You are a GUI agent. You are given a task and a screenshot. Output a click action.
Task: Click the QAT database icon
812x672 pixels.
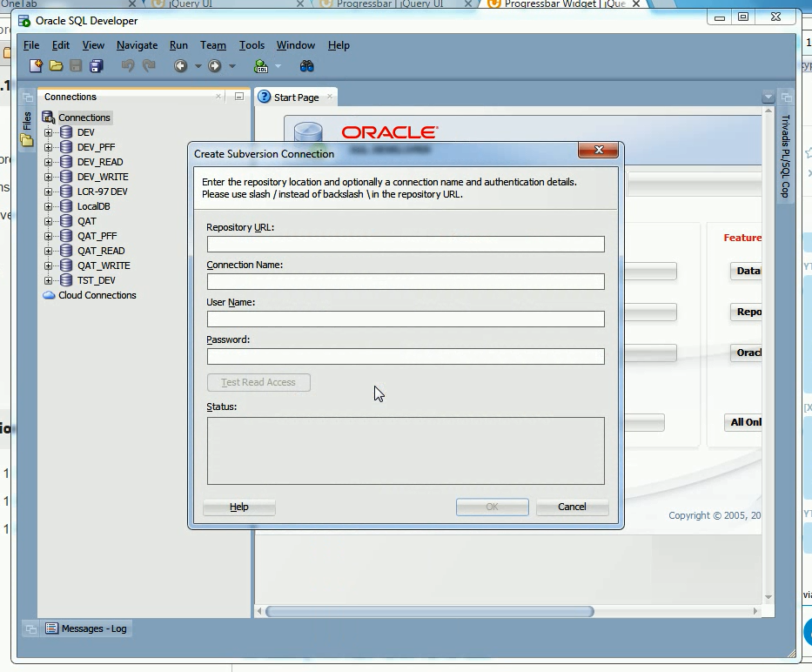coord(66,221)
